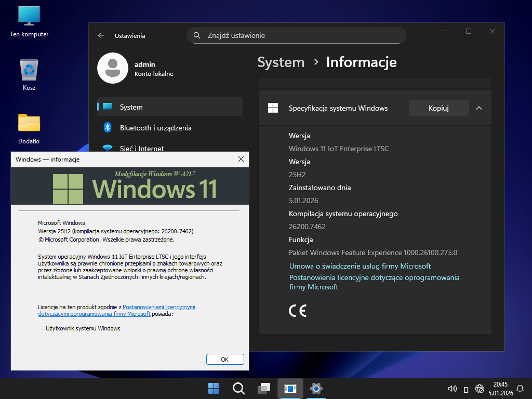The height and width of the screenshot is (399, 532).
Task: Click OK in Windows — informacje dialog
Action: (x=225, y=359)
